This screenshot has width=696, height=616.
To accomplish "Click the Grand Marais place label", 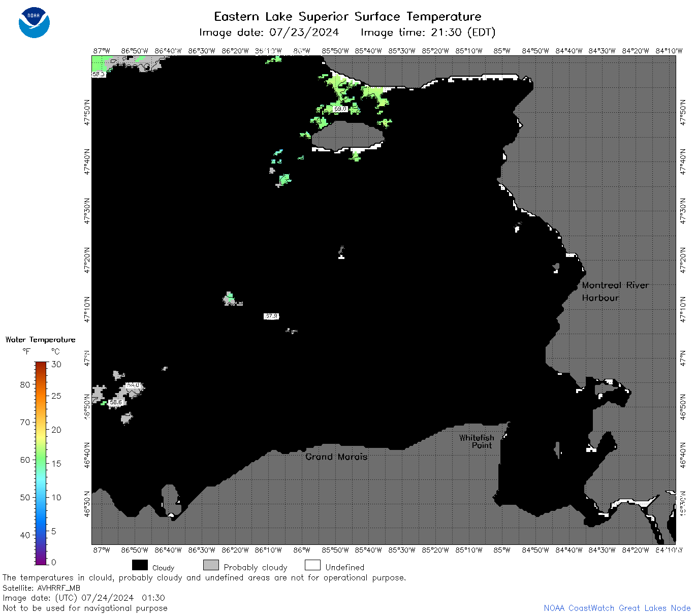I will tap(336, 457).
